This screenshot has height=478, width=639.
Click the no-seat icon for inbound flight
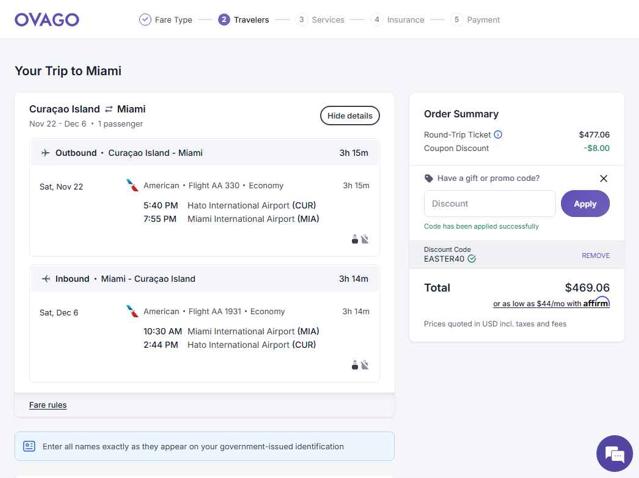pos(365,365)
